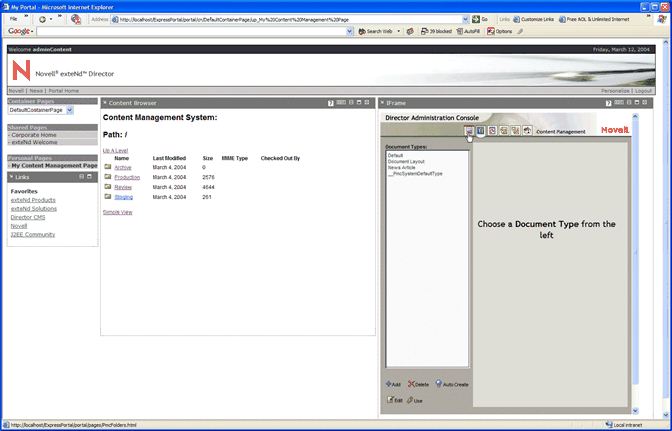
Task: Open the Production folder link
Action: tap(127, 177)
